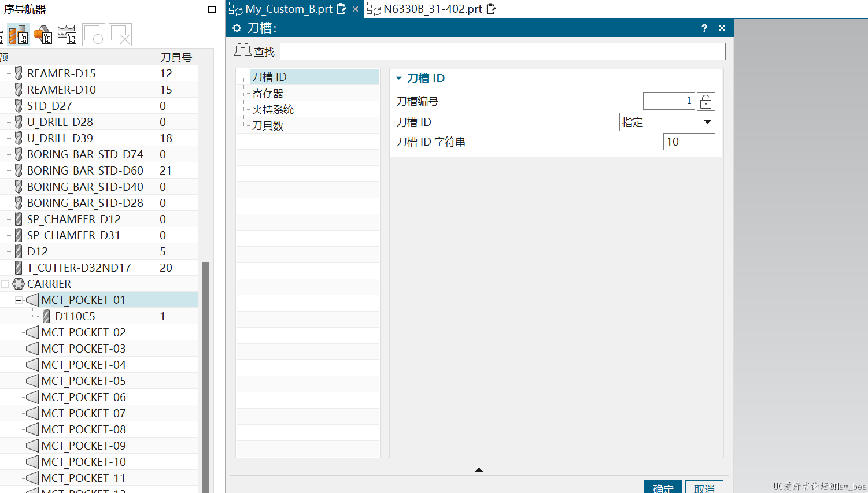This screenshot has width=868, height=493.
Task: Select REAMER-D10 in the tree
Action: coord(61,90)
